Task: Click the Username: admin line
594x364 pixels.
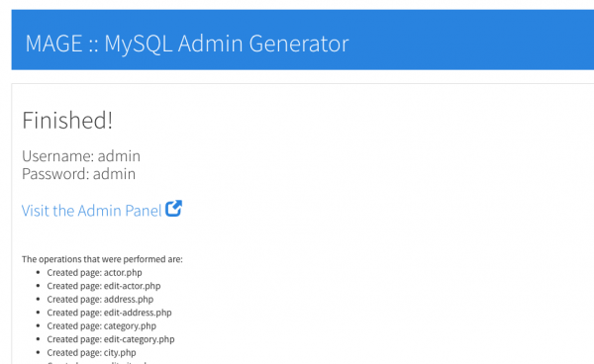Action: pyautogui.click(x=81, y=156)
